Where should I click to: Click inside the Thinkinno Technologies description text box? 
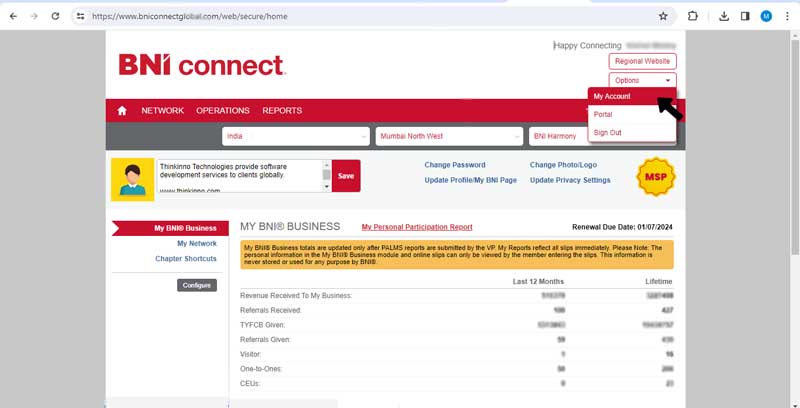[240, 176]
